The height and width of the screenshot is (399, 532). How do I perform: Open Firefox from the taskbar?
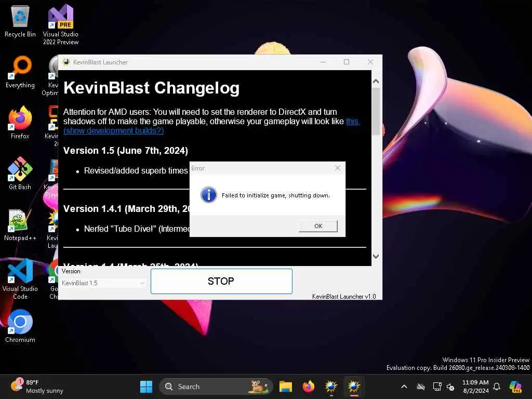[x=308, y=387]
